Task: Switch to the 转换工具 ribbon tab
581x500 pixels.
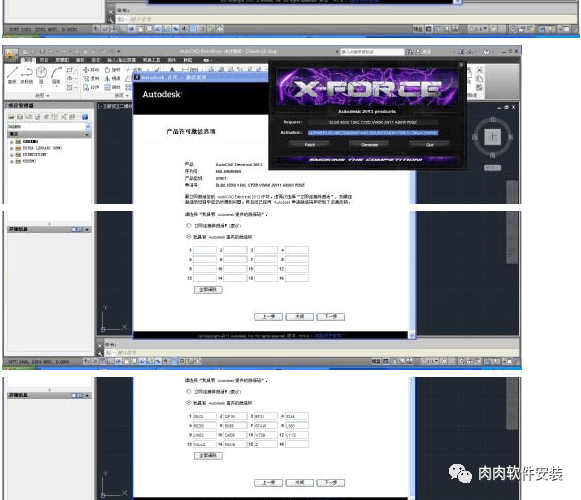Action: pyautogui.click(x=152, y=60)
